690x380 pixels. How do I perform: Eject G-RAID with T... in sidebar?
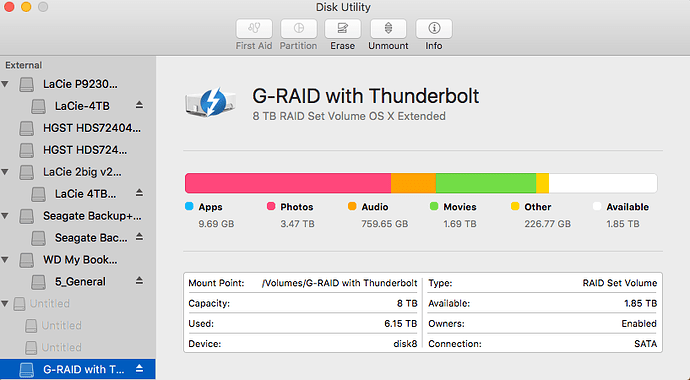pyautogui.click(x=139, y=369)
